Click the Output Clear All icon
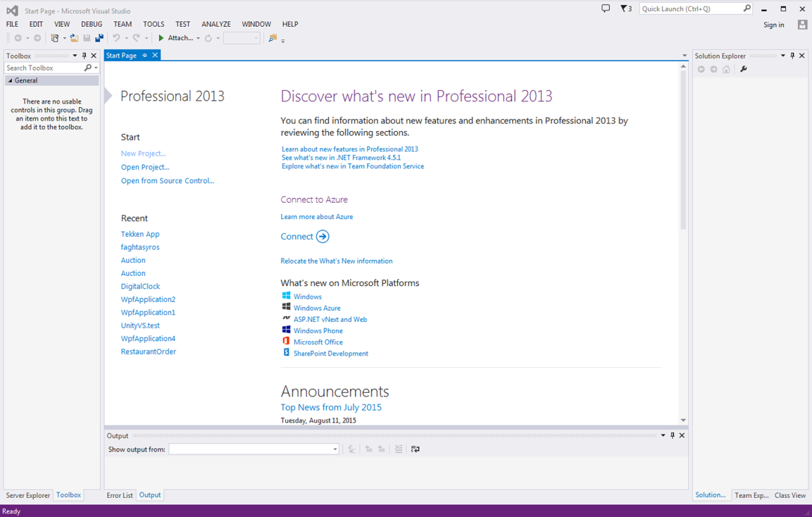This screenshot has height=517, width=812. click(398, 449)
